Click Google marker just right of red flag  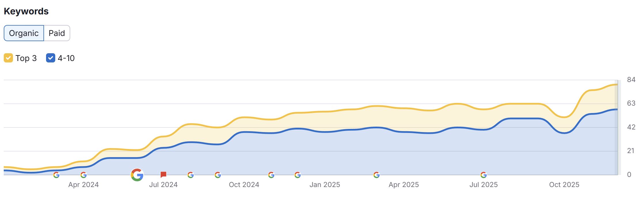(190, 175)
